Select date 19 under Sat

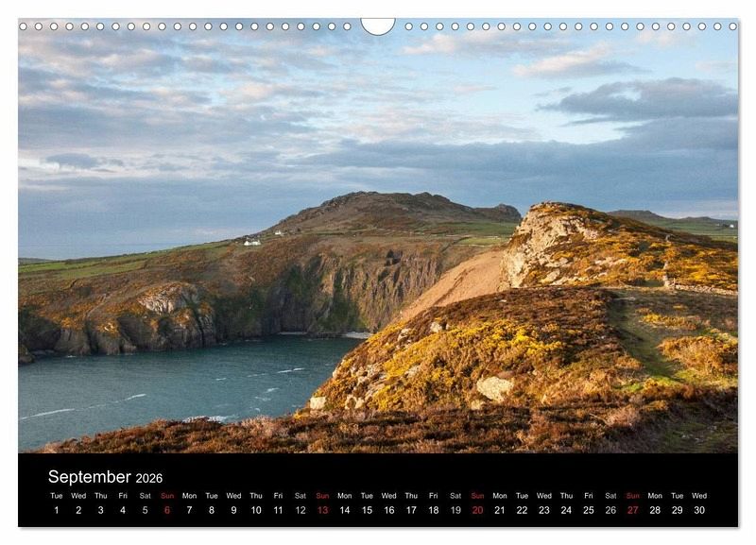(455, 510)
